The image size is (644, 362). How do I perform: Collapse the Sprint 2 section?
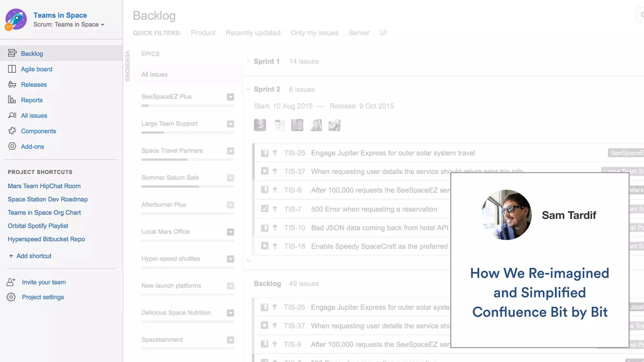(248, 89)
